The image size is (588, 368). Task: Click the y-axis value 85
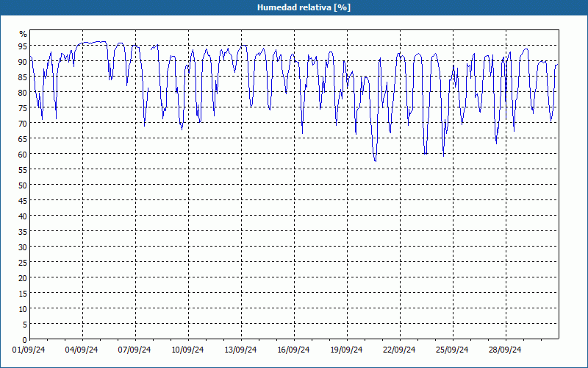(23, 77)
